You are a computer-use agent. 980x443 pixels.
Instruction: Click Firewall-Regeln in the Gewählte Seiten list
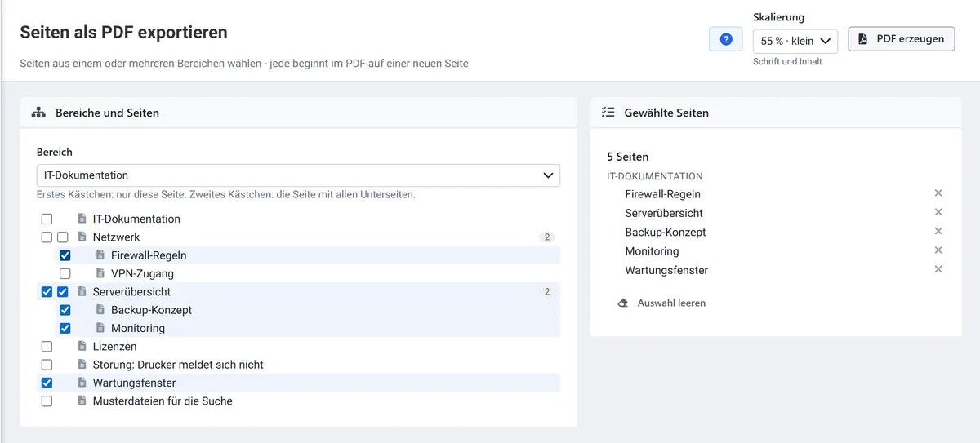click(x=662, y=194)
